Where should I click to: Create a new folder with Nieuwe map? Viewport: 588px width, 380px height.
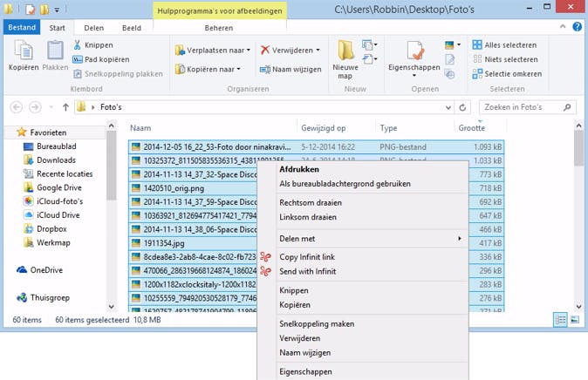click(345, 60)
